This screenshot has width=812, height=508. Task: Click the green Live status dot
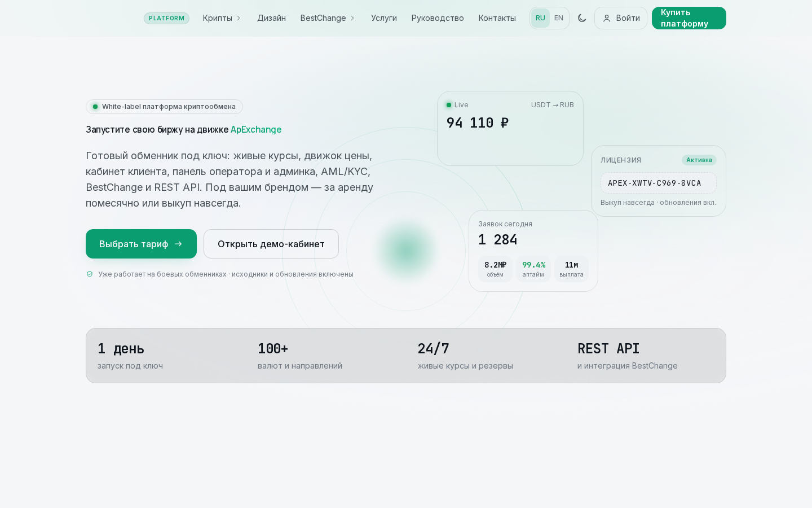(449, 105)
